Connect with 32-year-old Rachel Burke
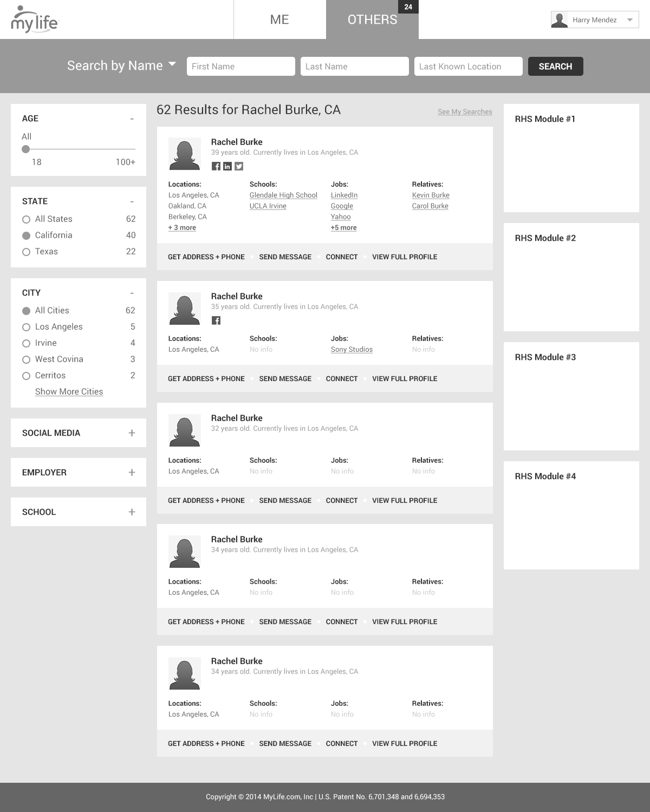This screenshot has width=650, height=812. [x=342, y=500]
